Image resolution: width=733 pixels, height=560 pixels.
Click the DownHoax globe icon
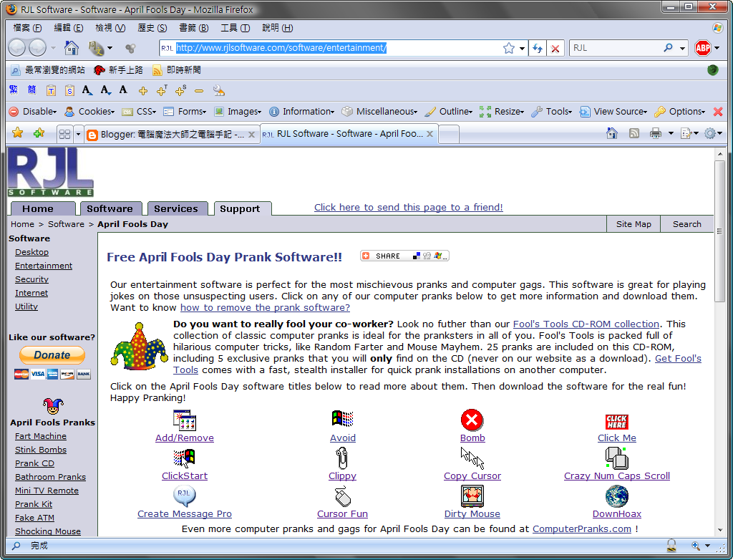coord(616,496)
